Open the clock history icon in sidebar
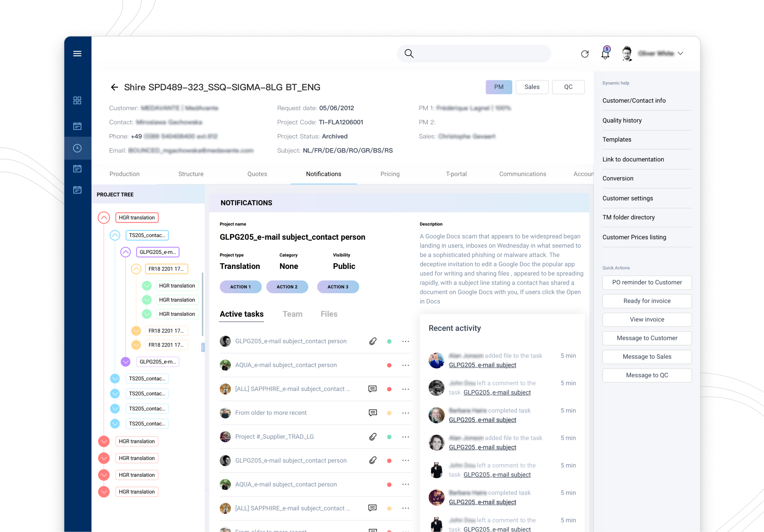764x532 pixels. coord(77,148)
